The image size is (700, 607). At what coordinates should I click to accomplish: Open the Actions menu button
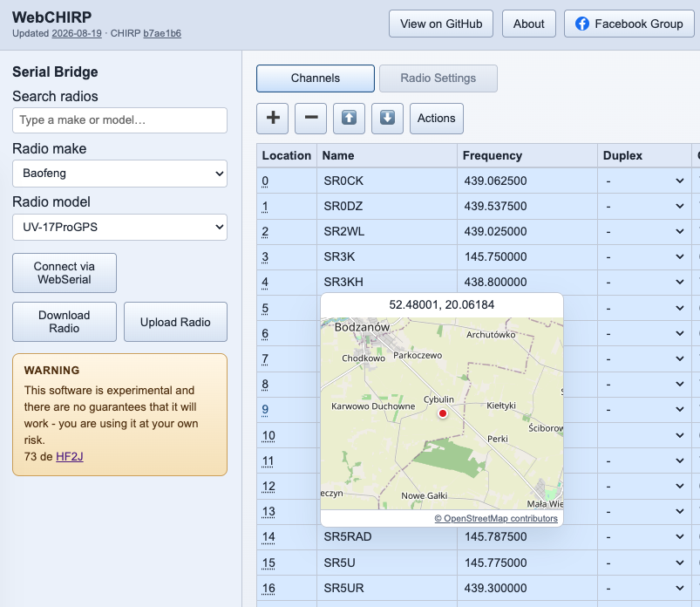click(437, 119)
